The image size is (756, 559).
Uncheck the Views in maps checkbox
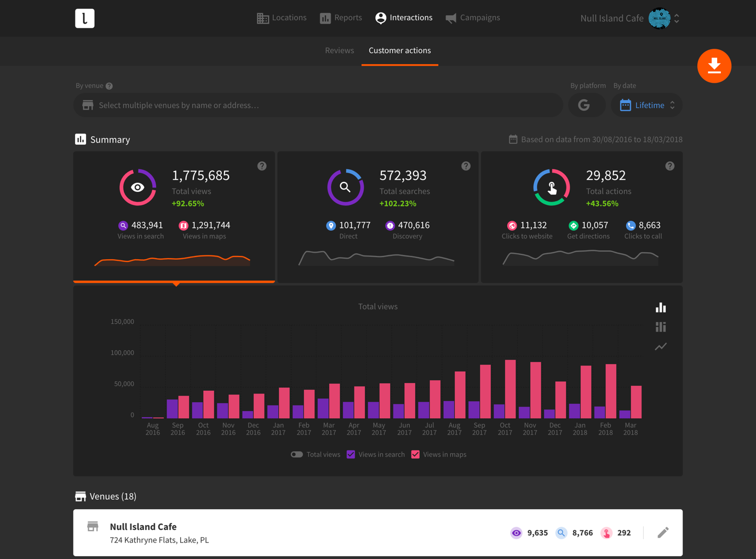click(416, 454)
